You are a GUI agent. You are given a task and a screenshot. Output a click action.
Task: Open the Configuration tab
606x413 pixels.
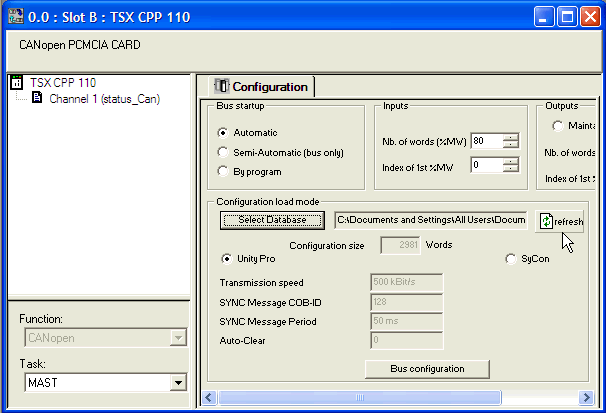point(261,87)
